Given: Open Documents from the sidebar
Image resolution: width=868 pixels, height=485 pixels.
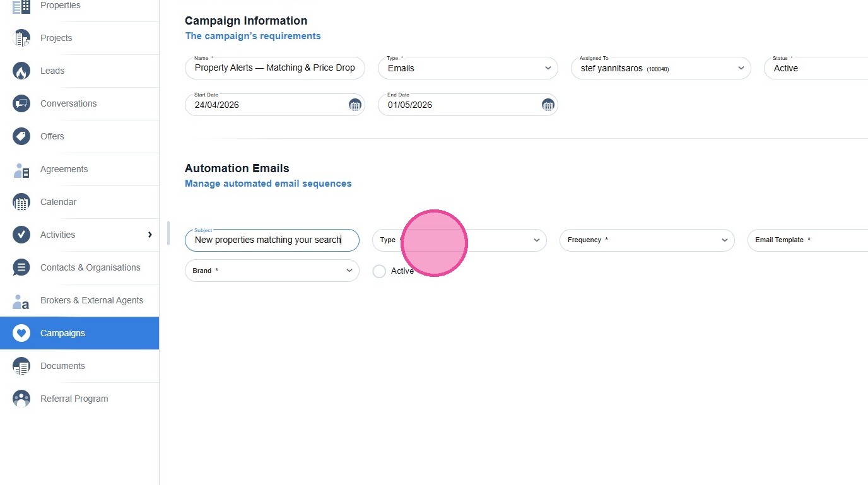Looking at the screenshot, I should (x=79, y=366).
